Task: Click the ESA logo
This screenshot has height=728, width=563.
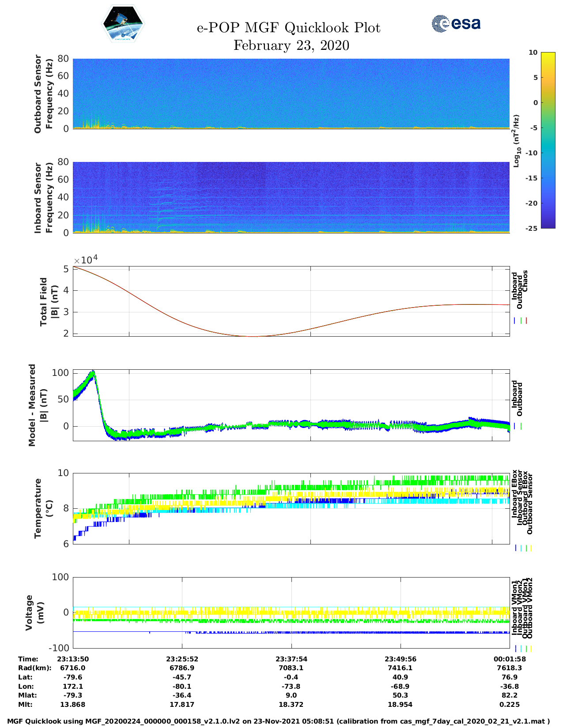Action: point(456,23)
